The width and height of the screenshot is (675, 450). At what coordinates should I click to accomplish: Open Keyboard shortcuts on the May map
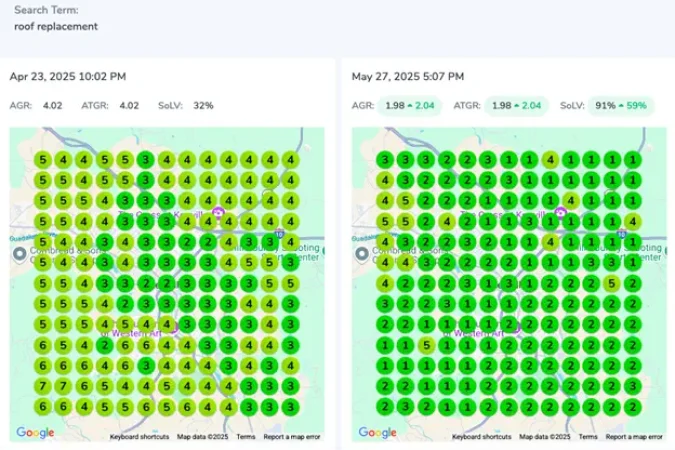click(x=482, y=437)
